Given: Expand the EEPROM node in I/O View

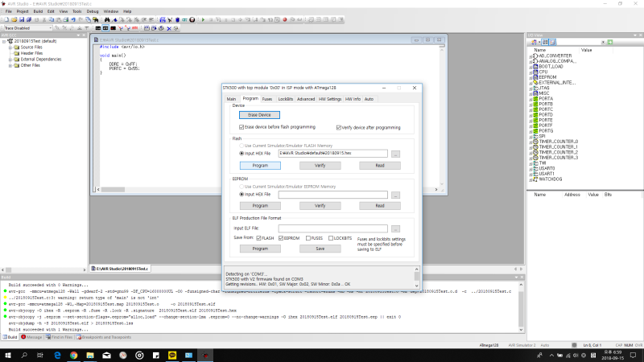Looking at the screenshot, I should 530,77.
